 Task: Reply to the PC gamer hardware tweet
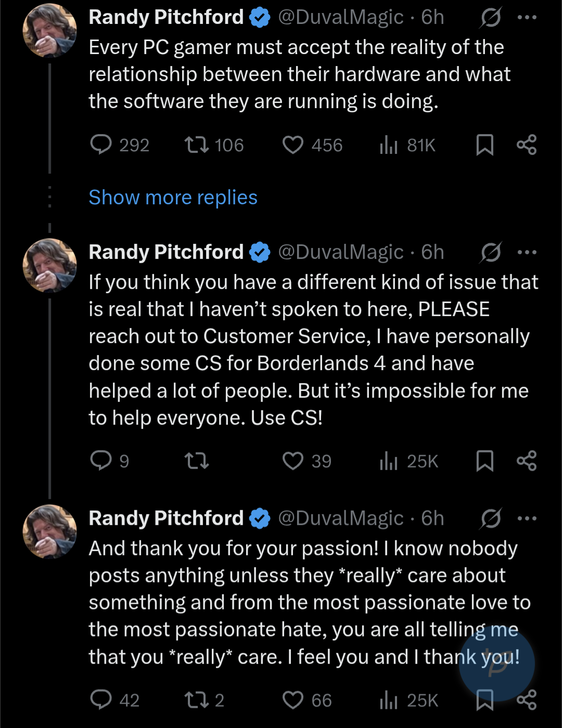101,145
